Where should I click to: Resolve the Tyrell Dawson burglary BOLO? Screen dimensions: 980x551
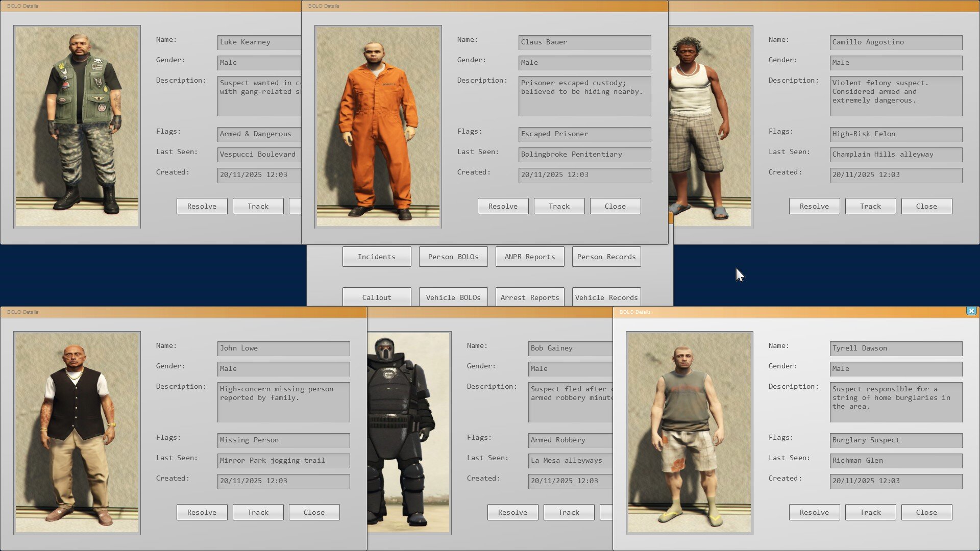click(x=814, y=512)
